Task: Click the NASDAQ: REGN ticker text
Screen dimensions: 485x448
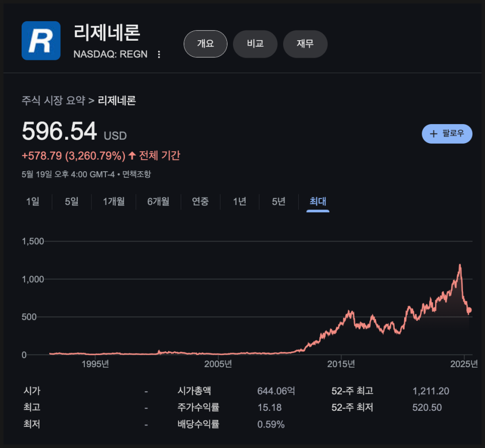Action: (110, 54)
